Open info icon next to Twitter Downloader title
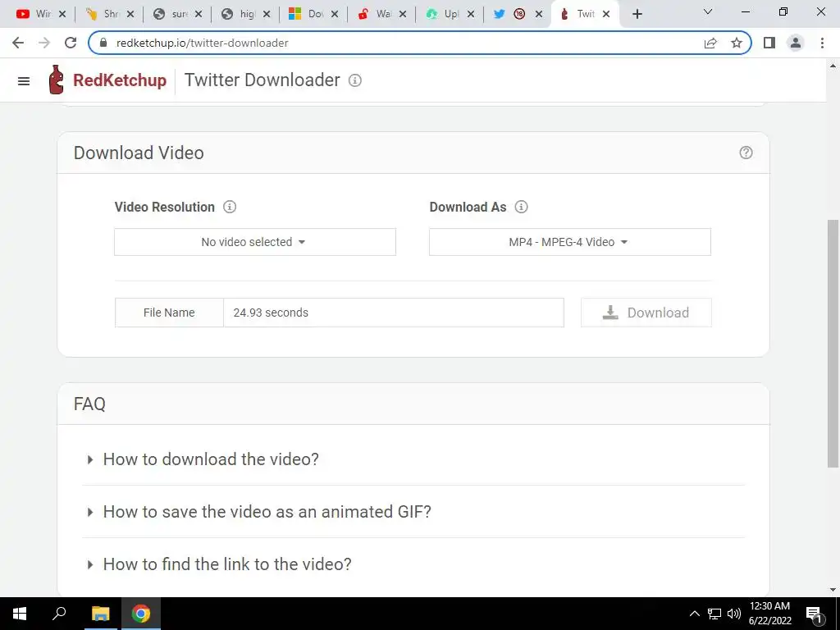The width and height of the screenshot is (840, 630). point(355,80)
